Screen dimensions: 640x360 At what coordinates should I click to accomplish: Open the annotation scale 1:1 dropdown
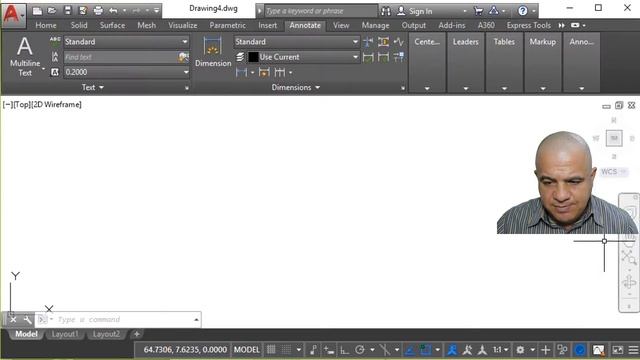[500, 350]
